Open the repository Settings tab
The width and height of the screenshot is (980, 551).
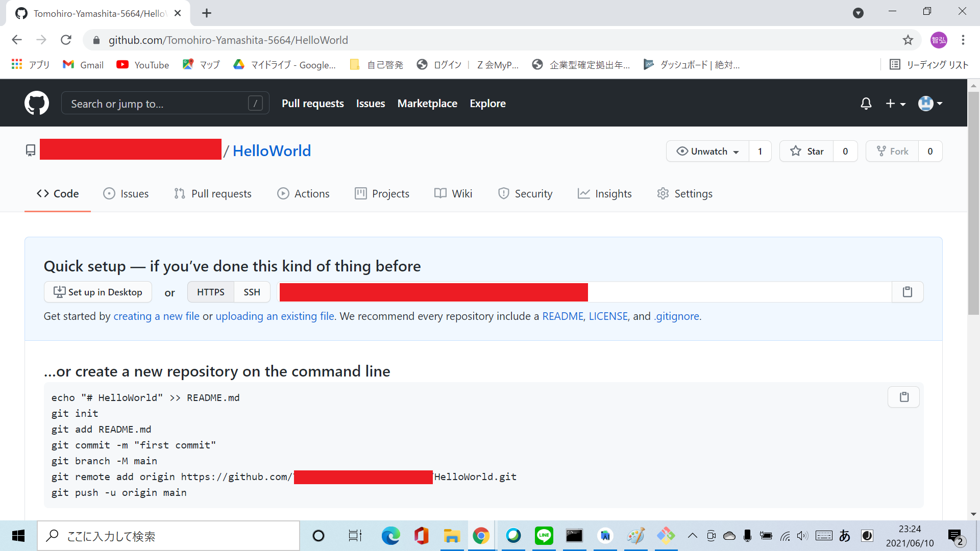pyautogui.click(x=685, y=193)
